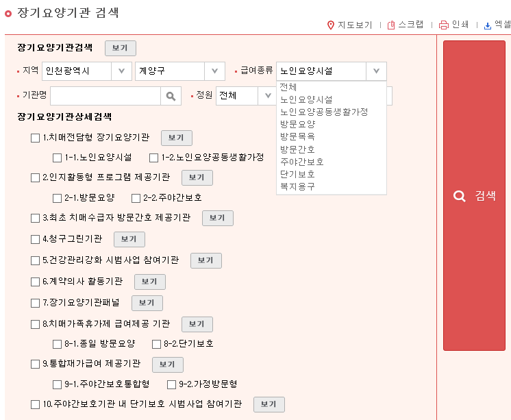511x420 pixels.
Task: Check 9.통합재가급여 제공기관 checkbox
Action: tap(35, 364)
